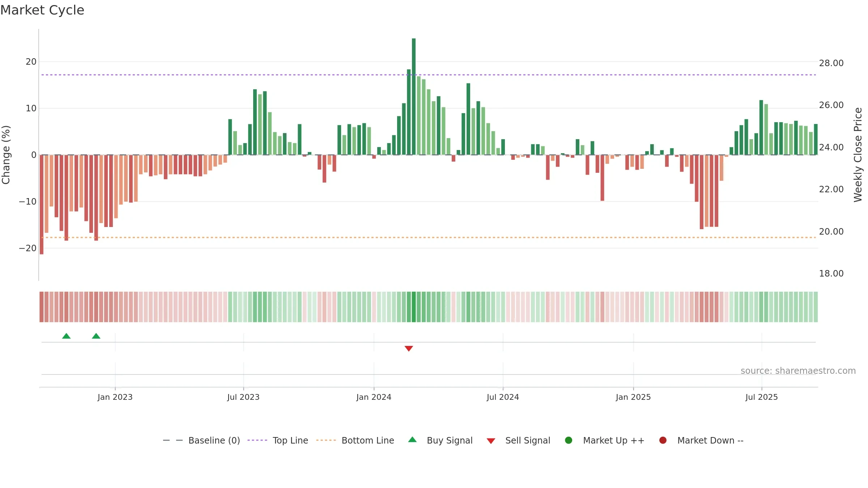This screenshot has height=488, width=868.
Task: Toggle the Market Down -- legend entry
Action: click(x=701, y=440)
